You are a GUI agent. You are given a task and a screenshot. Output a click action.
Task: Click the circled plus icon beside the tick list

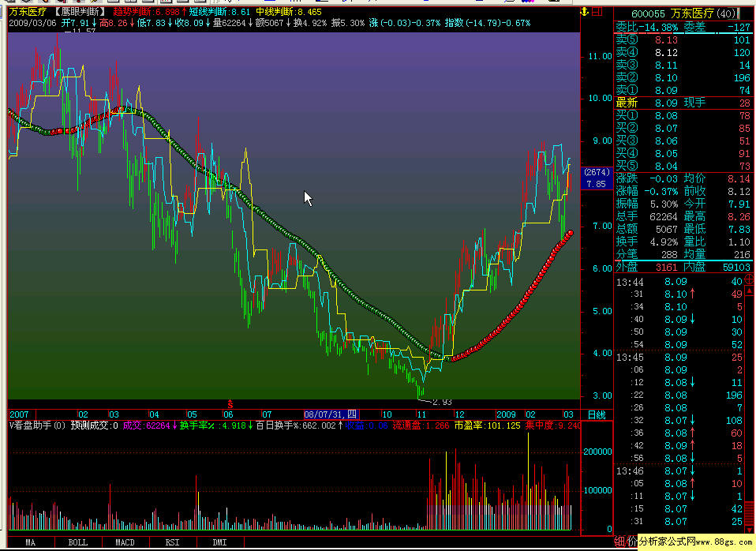(x=749, y=279)
